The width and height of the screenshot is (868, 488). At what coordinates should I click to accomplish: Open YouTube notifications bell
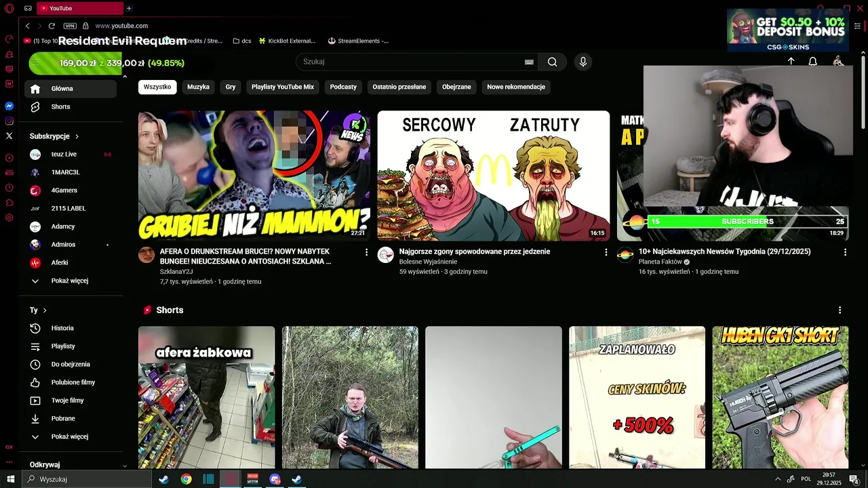tap(812, 62)
